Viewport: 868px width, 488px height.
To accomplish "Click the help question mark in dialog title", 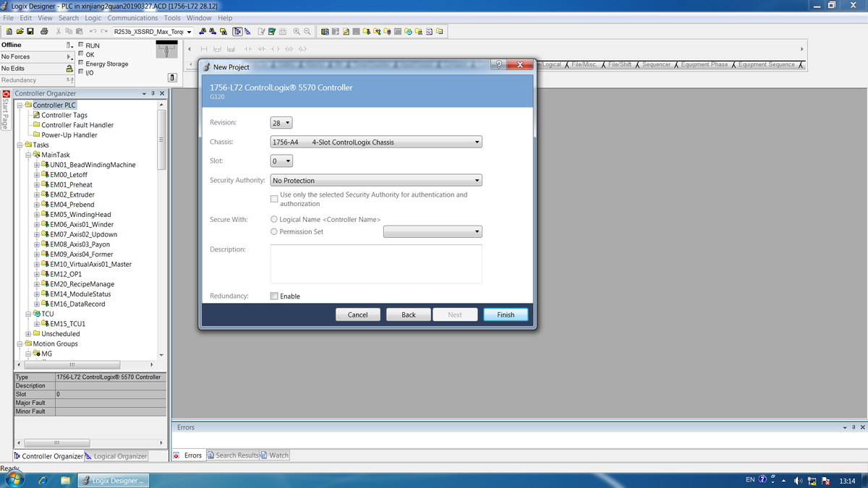I will [498, 66].
